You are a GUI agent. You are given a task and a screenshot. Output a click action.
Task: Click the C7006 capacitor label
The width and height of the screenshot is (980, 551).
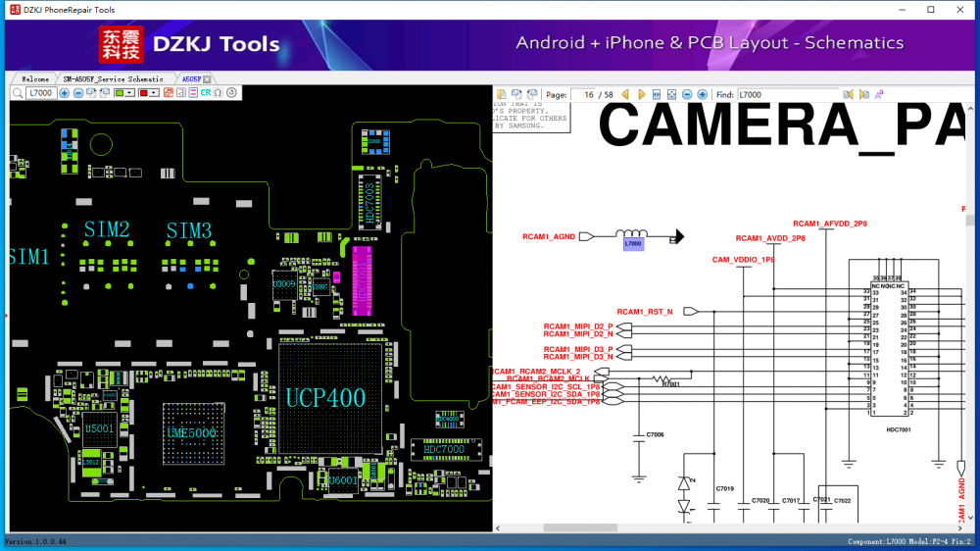pos(655,434)
